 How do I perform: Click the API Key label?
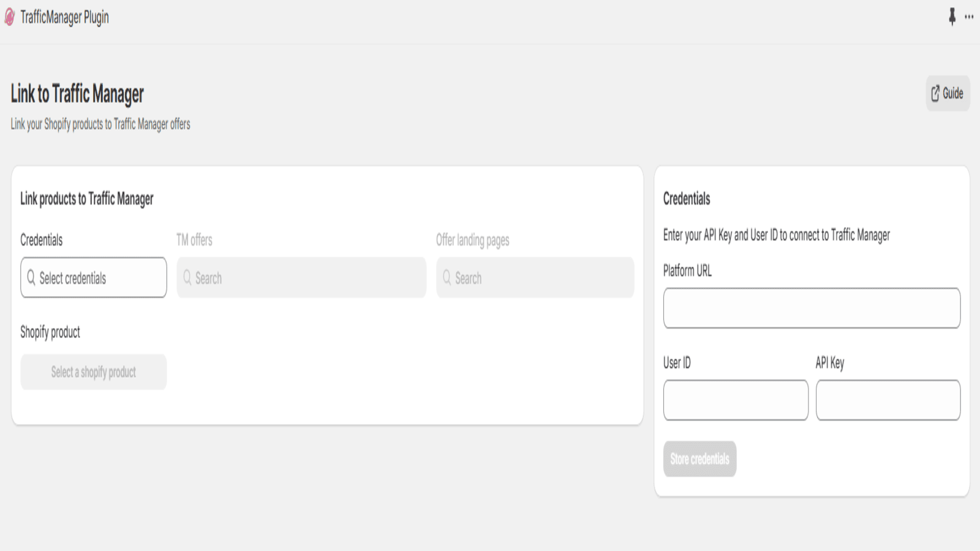point(830,363)
